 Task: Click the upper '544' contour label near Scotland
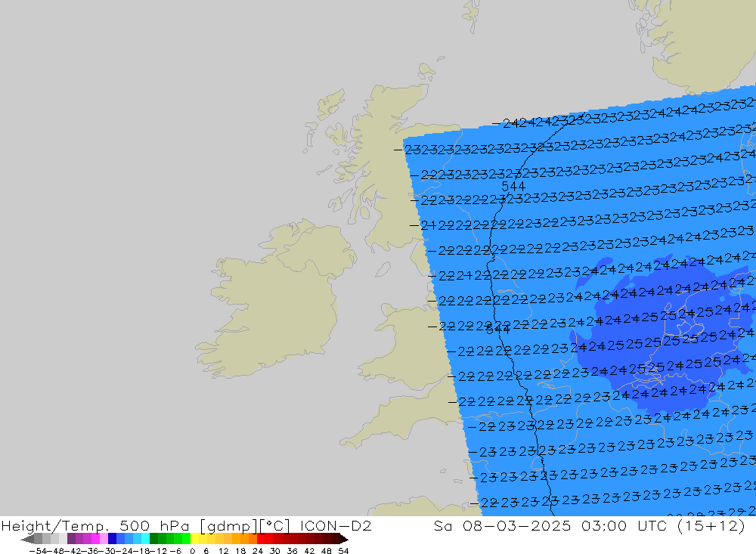513,186
